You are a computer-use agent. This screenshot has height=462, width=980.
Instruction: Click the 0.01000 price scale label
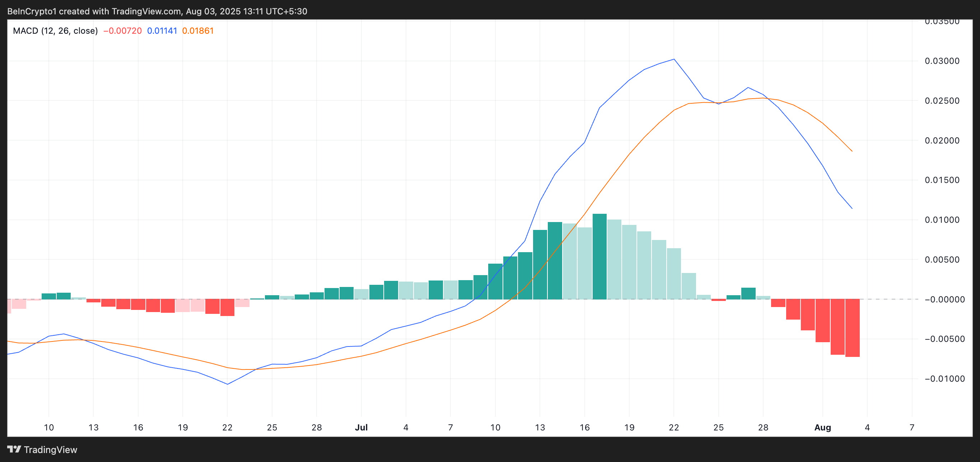coord(942,220)
